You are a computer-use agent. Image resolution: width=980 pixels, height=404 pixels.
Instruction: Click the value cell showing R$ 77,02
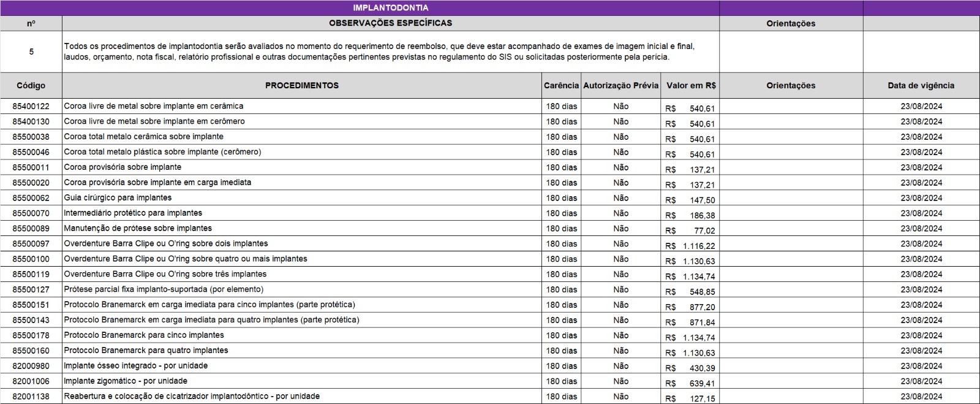click(x=691, y=230)
